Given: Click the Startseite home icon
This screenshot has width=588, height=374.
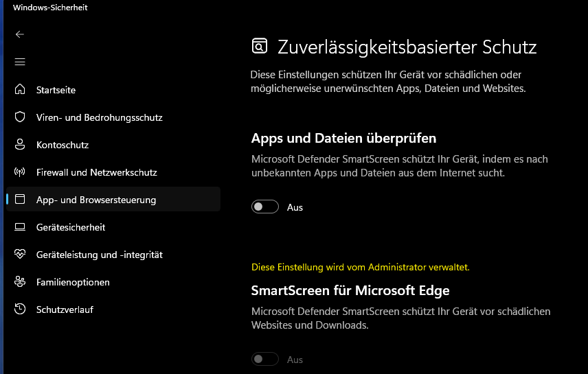Looking at the screenshot, I should tap(20, 90).
